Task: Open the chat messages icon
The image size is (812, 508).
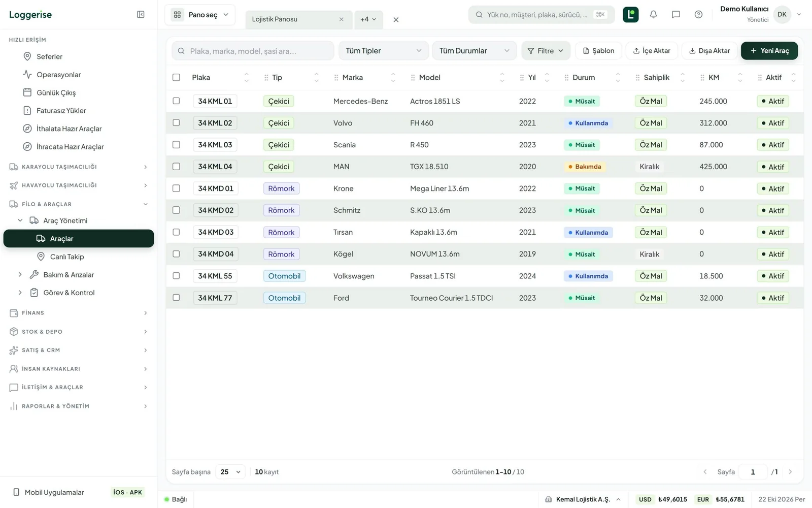Action: click(676, 15)
